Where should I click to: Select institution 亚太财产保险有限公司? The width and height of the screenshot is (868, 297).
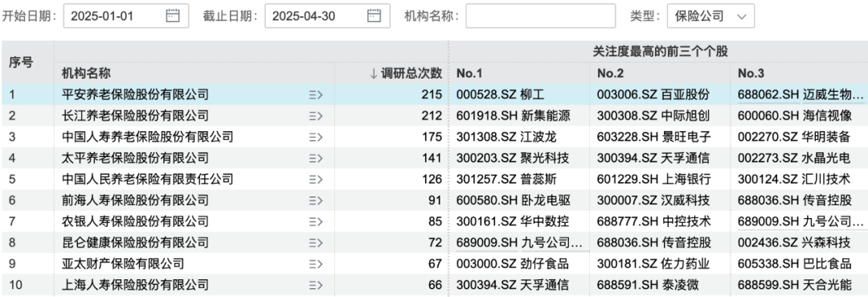coord(123,264)
